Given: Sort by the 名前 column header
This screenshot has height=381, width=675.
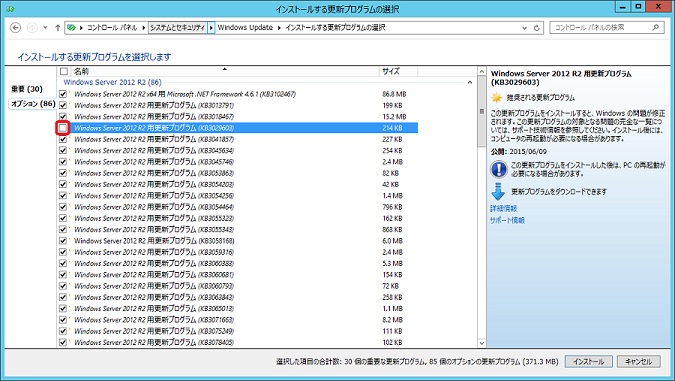Looking at the screenshot, I should 224,71.
